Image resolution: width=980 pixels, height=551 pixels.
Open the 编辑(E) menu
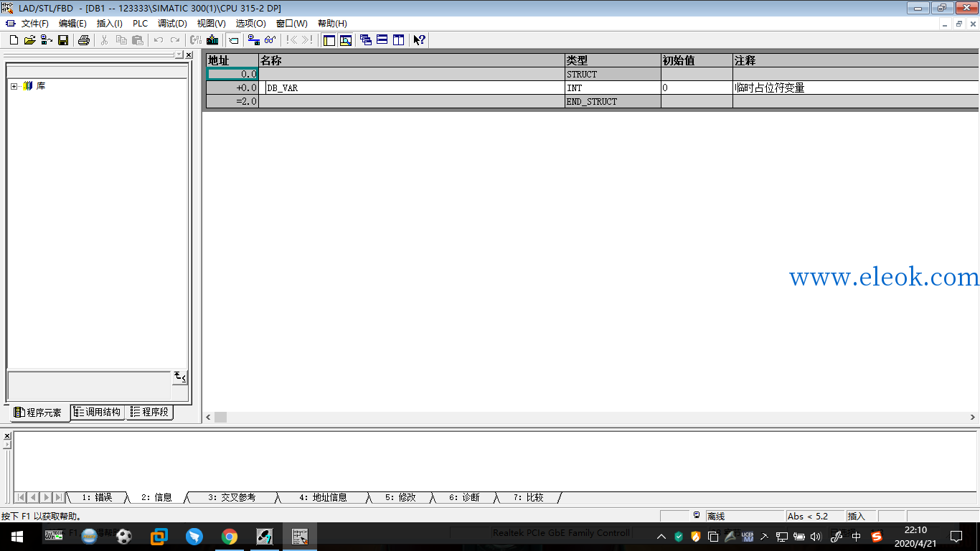pos(72,24)
